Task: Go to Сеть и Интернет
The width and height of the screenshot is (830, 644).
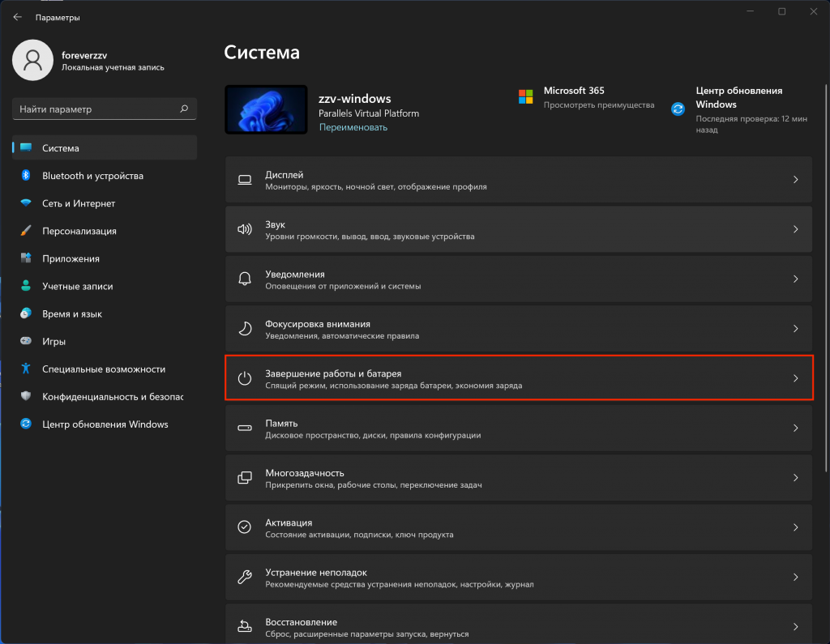Action: pyautogui.click(x=105, y=203)
